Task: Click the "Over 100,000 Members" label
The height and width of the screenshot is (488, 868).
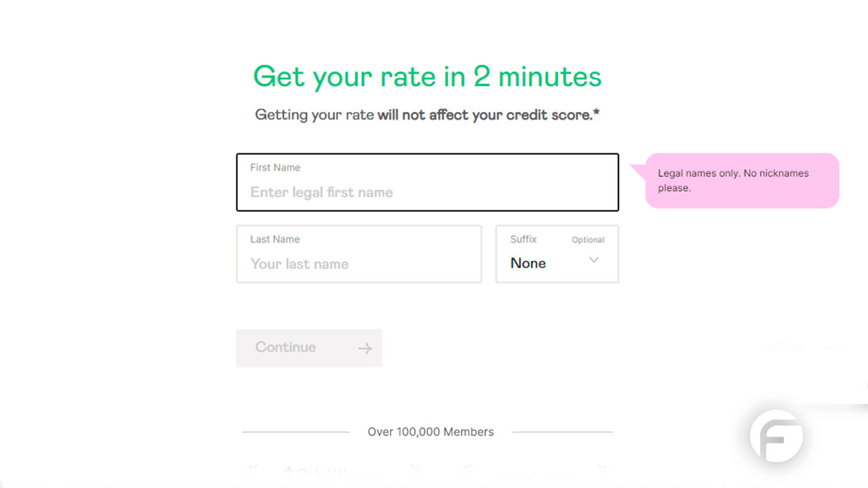Action: [431, 432]
